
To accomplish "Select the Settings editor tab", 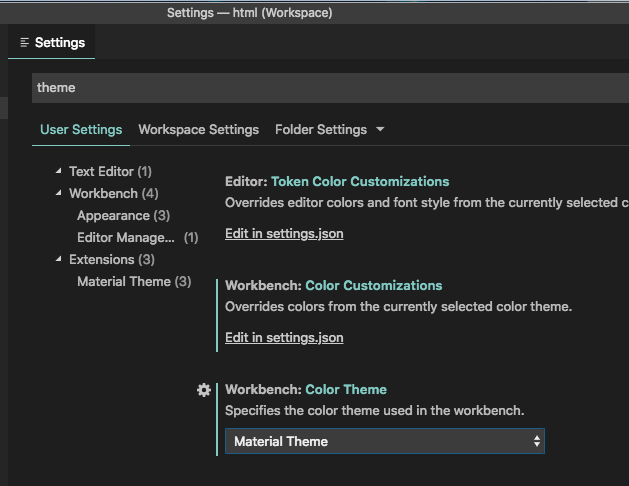I will [x=52, y=43].
